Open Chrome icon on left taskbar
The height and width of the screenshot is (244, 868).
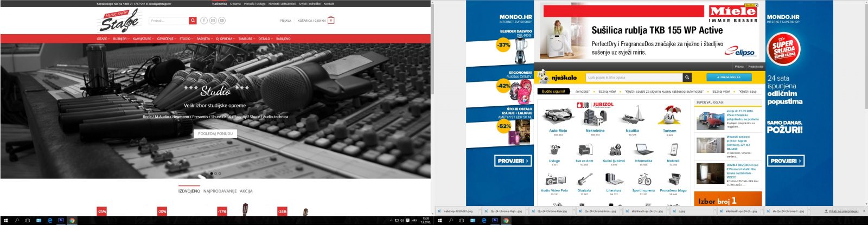pyautogui.click(x=72, y=221)
